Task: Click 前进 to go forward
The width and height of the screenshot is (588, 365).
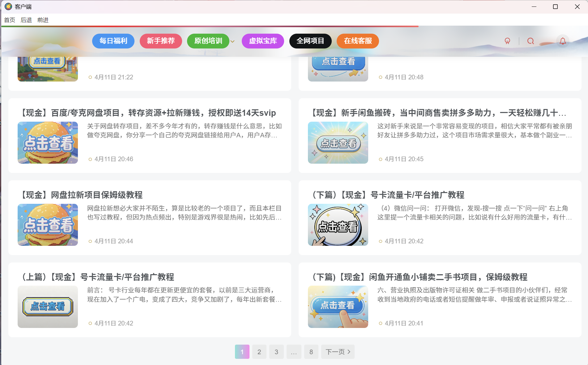Action: [x=43, y=20]
